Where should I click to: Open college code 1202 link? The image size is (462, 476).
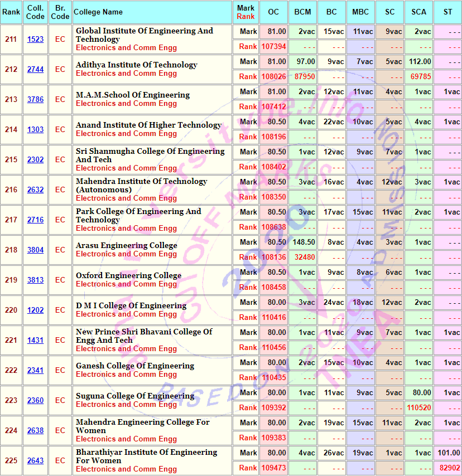click(35, 310)
